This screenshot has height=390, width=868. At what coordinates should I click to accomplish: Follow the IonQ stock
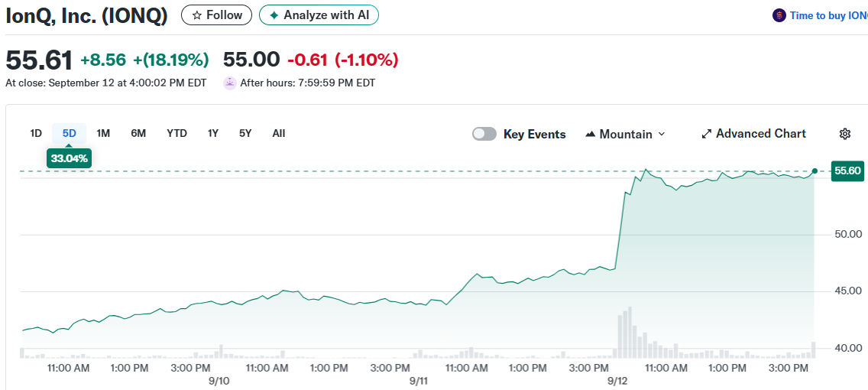(216, 15)
